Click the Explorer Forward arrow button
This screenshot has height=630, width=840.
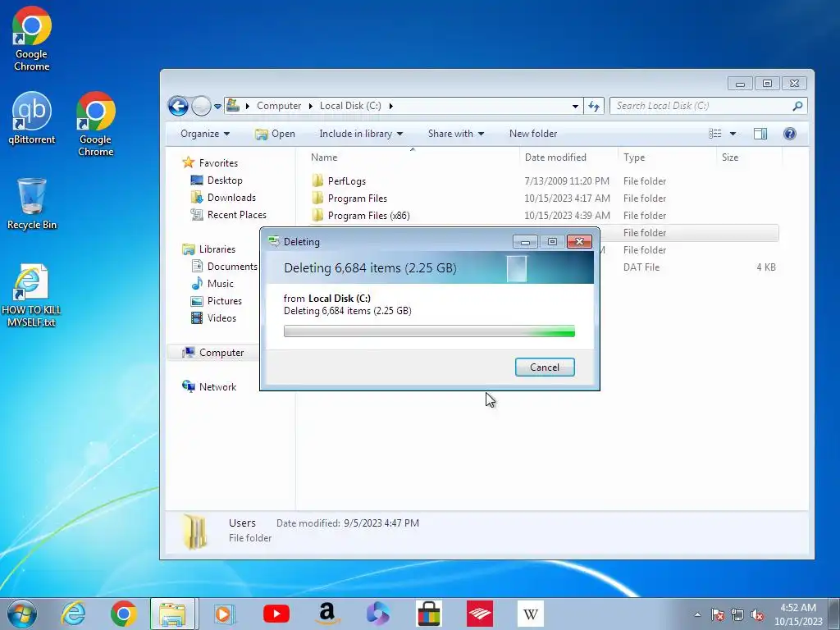[201, 106]
